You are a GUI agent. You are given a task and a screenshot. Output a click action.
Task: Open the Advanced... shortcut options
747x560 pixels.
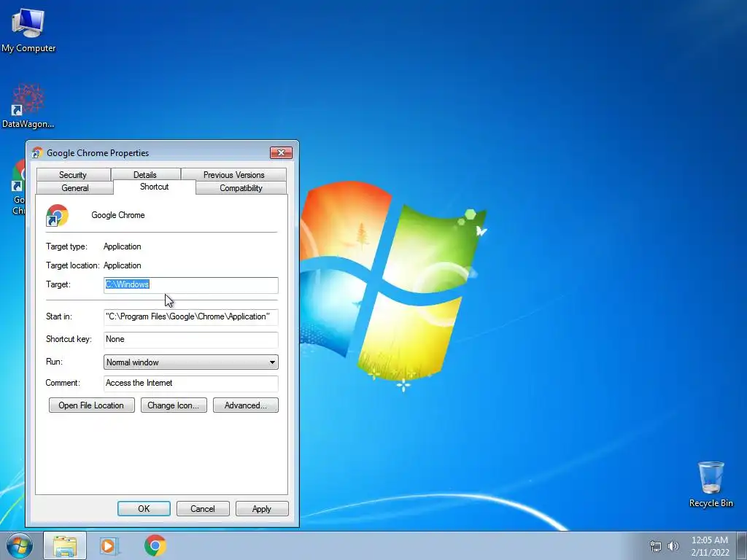pyautogui.click(x=245, y=405)
